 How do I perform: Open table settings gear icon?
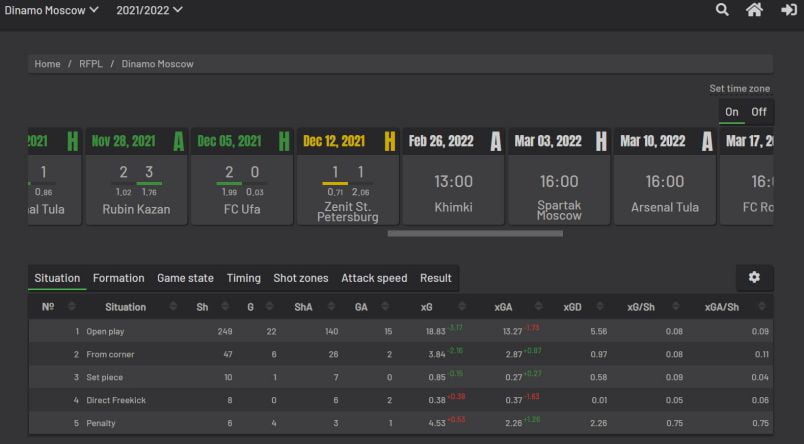pos(754,277)
